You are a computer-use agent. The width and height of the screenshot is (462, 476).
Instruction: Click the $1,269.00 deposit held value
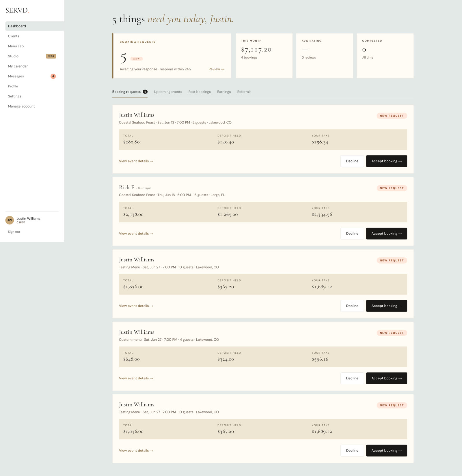(x=228, y=215)
